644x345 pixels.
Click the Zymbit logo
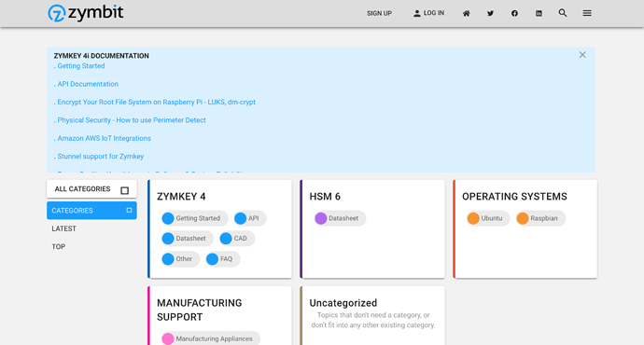coord(86,13)
